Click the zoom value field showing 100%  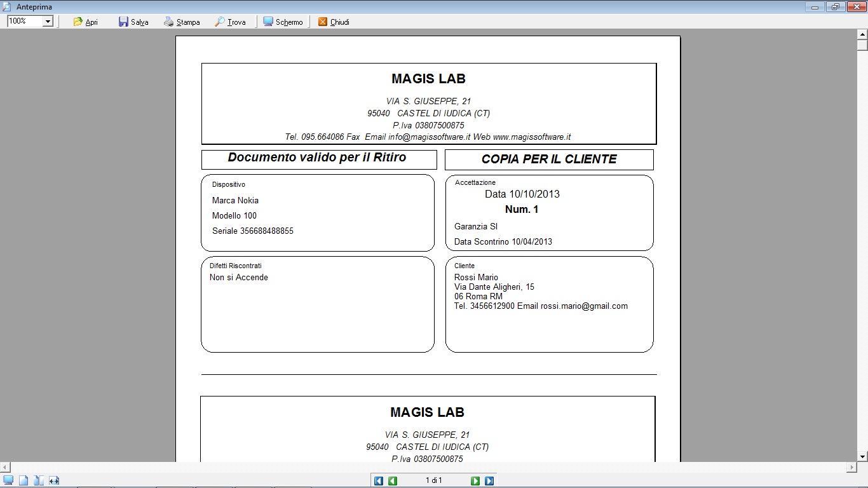25,21
